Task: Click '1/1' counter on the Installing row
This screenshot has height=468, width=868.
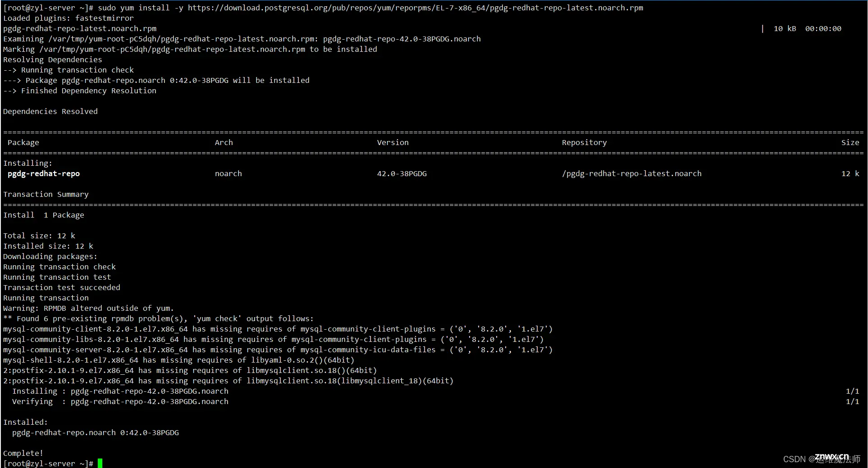Action: (853, 391)
